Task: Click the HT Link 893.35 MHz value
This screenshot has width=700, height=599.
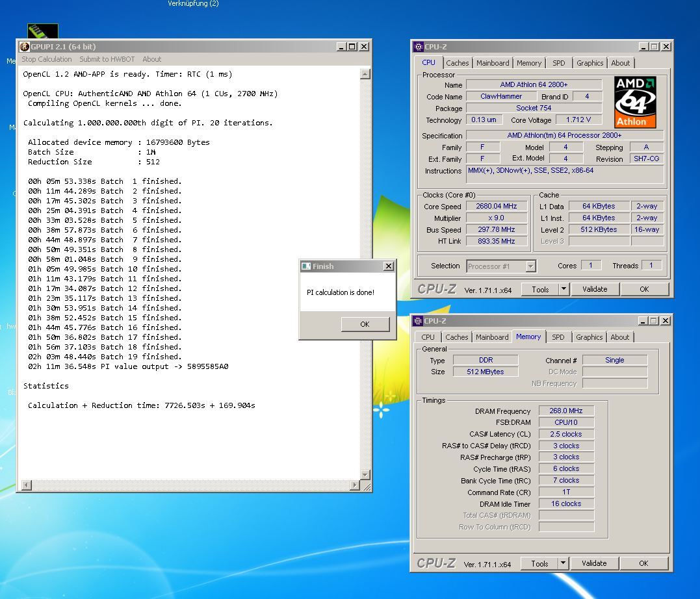Action: [497, 241]
